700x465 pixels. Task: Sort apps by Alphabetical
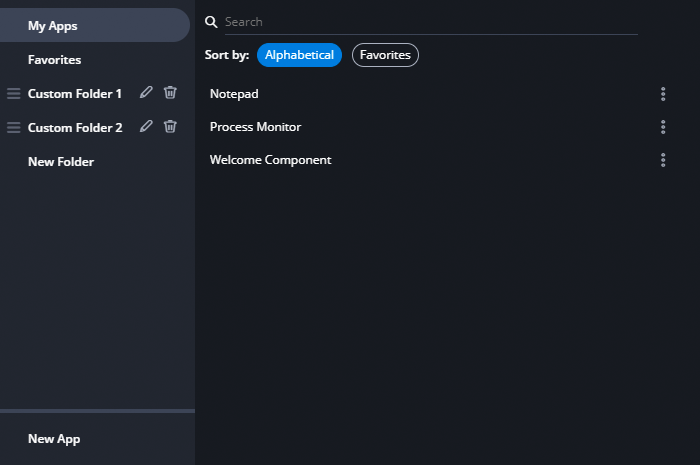coord(299,55)
